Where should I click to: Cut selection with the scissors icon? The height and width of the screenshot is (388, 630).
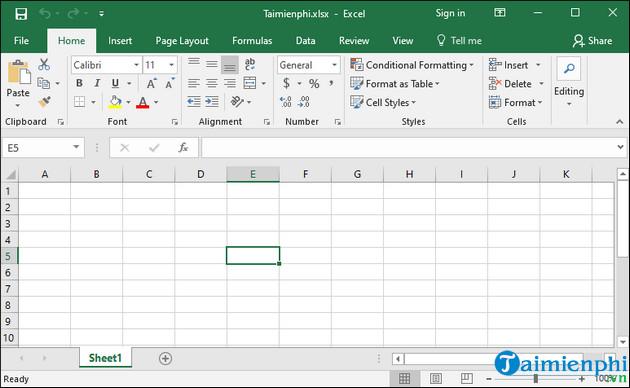click(x=44, y=64)
